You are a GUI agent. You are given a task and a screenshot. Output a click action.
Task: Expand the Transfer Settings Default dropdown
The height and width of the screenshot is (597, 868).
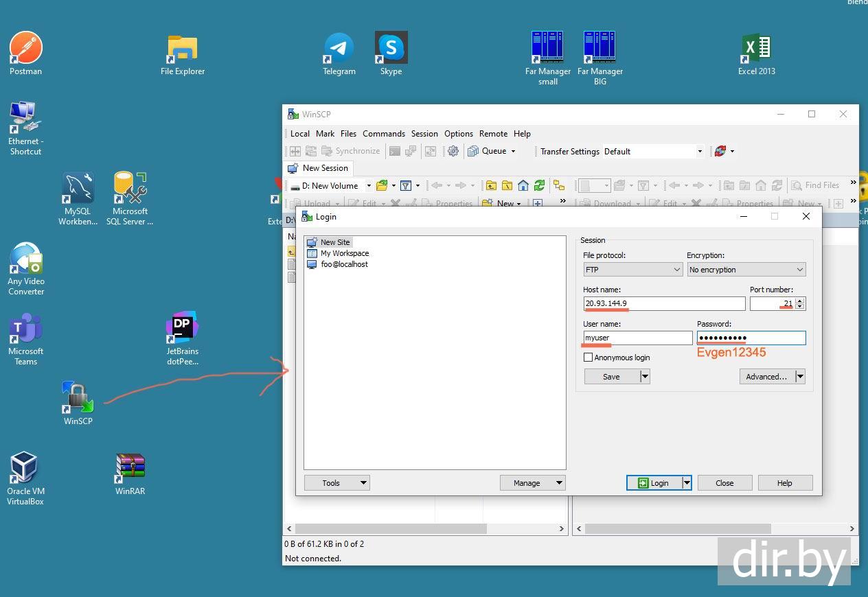pyautogui.click(x=653, y=152)
